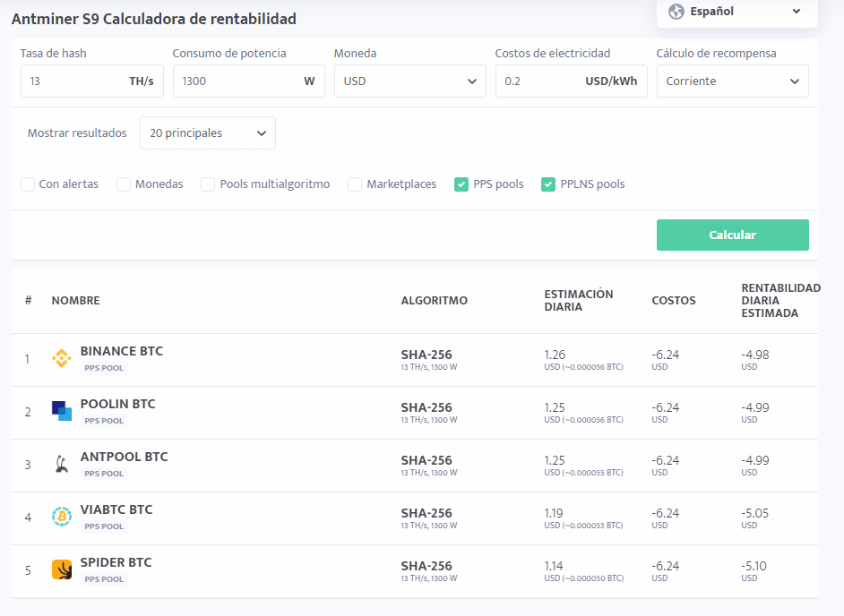The width and height of the screenshot is (844, 616).
Task: Click the 1.26 daily estimate value
Action: click(555, 355)
